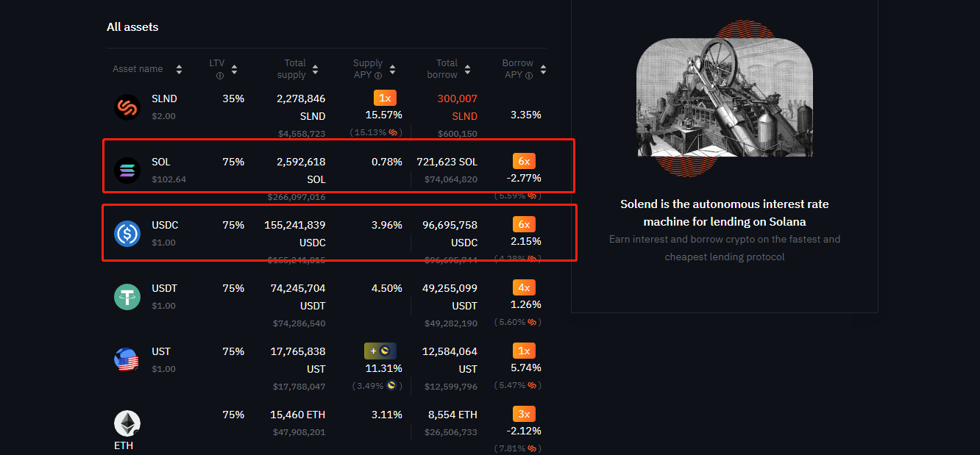The image size is (980, 455).
Task: Click the SLND token icon
Action: [x=127, y=107]
